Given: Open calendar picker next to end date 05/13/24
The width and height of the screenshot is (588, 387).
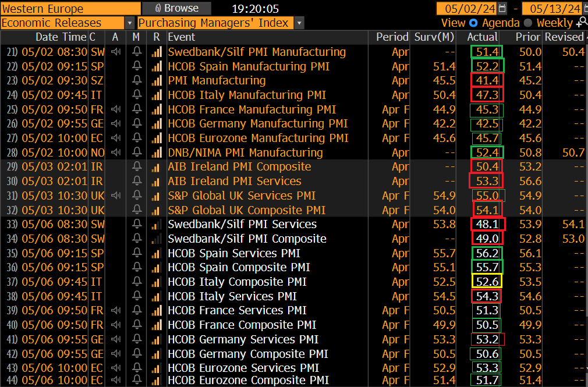Looking at the screenshot, I should (585, 8).
